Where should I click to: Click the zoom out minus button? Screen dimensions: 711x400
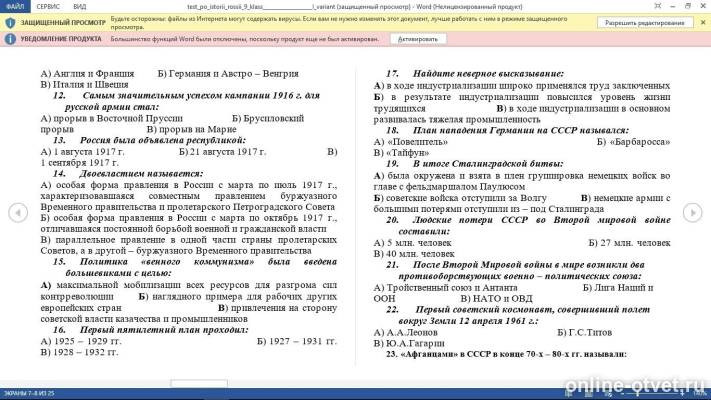(x=623, y=394)
